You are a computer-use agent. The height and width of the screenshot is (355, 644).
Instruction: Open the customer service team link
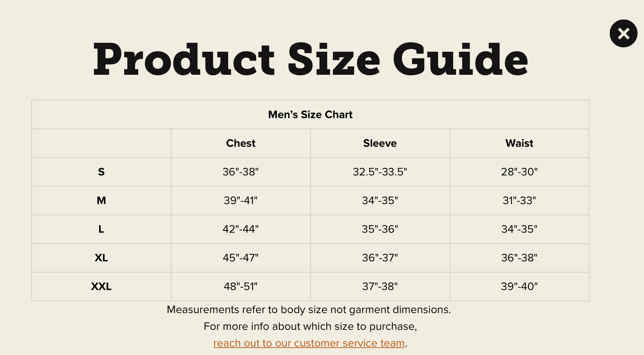(309, 343)
